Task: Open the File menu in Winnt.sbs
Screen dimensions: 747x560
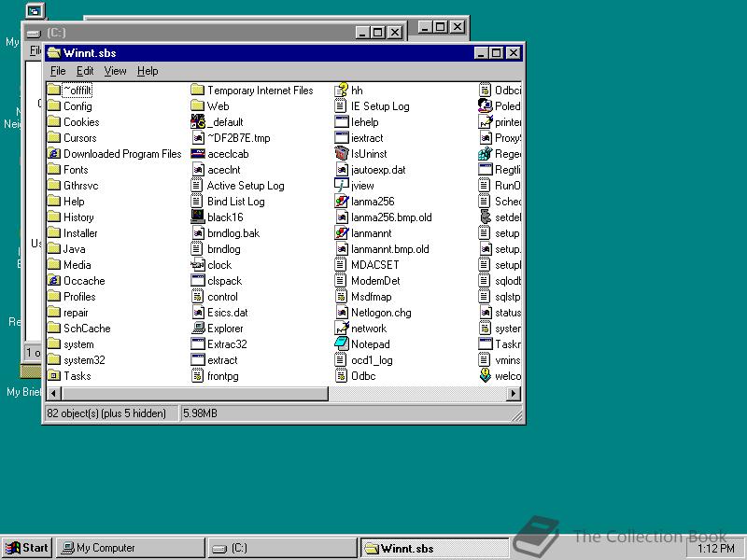Action: pyautogui.click(x=58, y=71)
